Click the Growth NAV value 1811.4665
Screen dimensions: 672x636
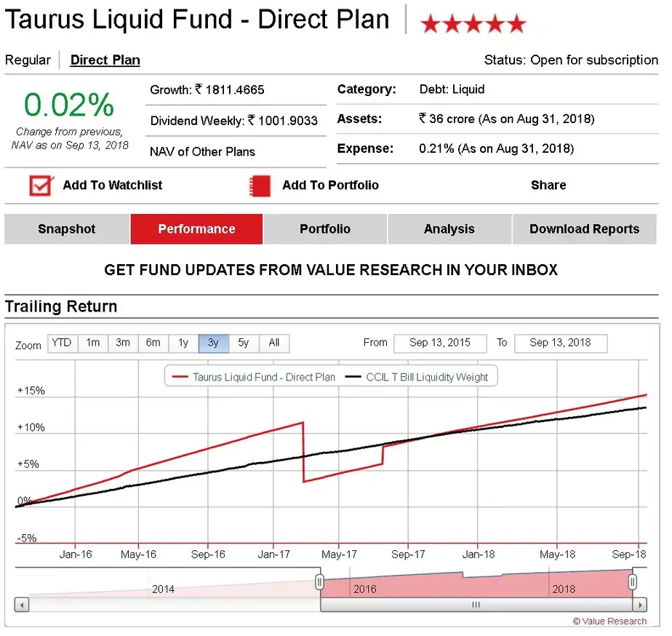(235, 90)
